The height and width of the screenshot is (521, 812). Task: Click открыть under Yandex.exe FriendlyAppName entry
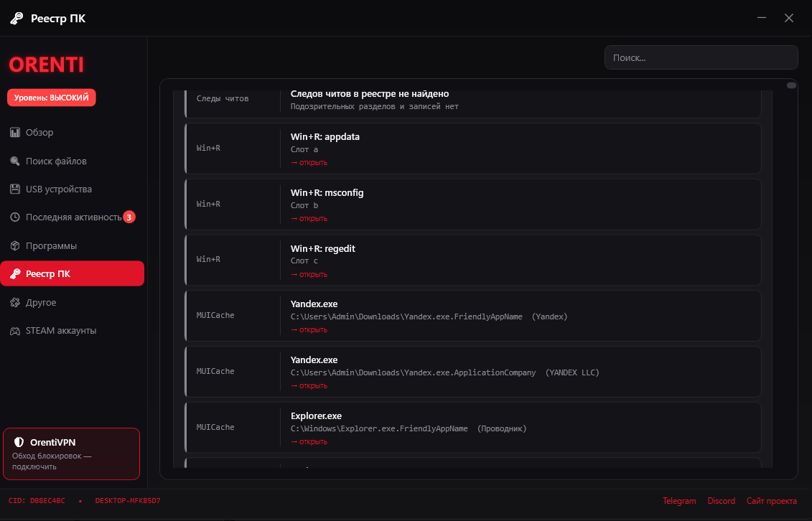pyautogui.click(x=309, y=329)
